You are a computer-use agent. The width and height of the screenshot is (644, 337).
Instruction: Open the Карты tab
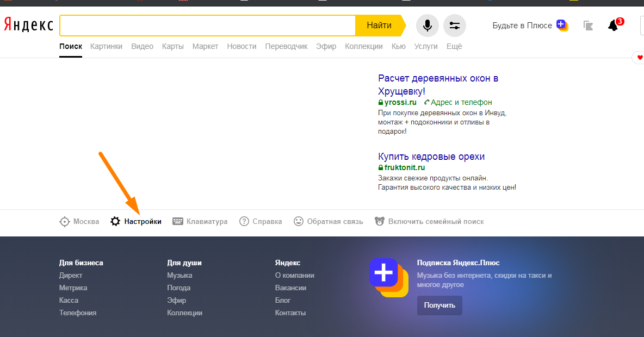pyautogui.click(x=173, y=46)
